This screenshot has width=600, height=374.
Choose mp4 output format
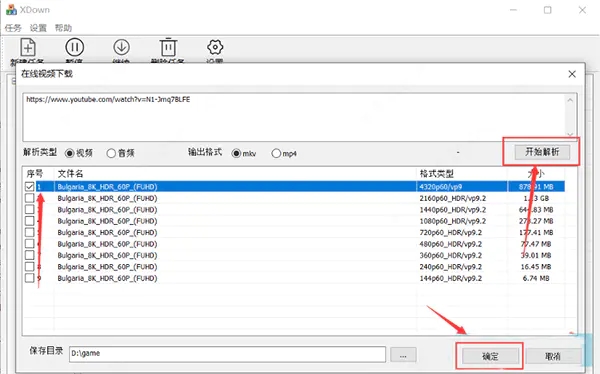[276, 154]
